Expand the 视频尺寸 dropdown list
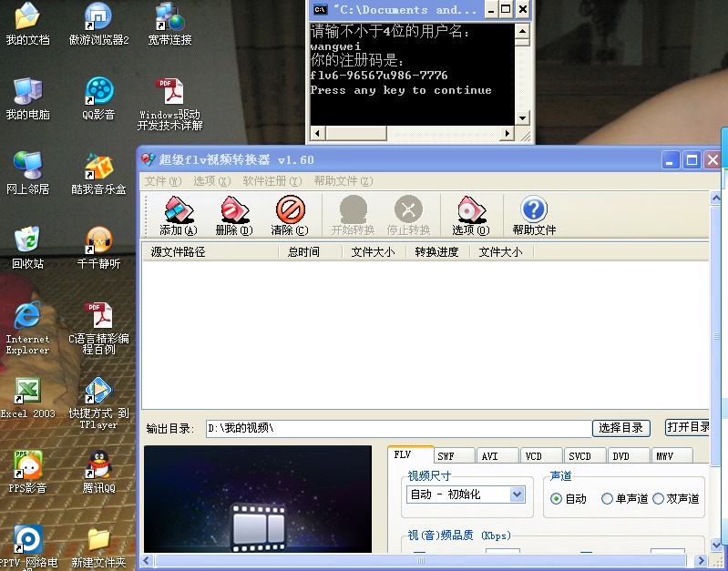The height and width of the screenshot is (571, 728). tap(518, 495)
